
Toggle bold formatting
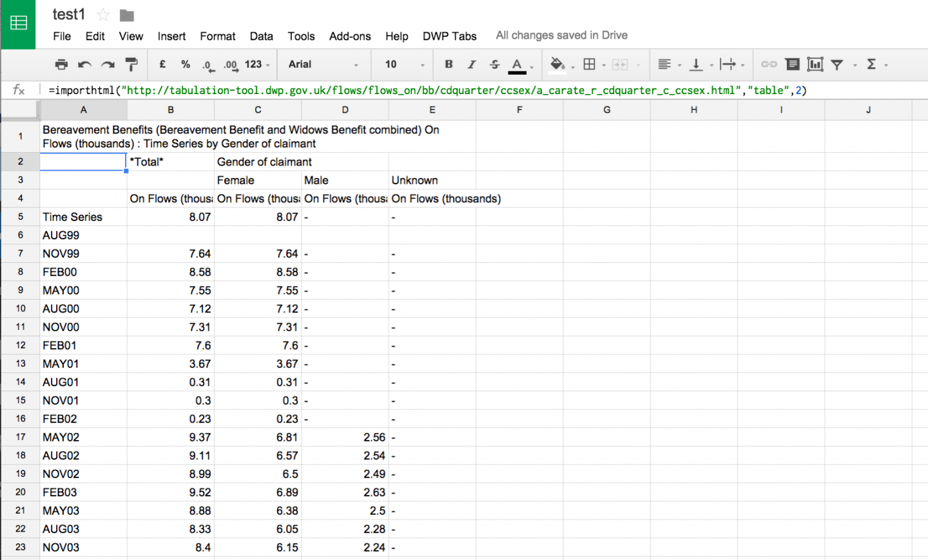point(449,64)
